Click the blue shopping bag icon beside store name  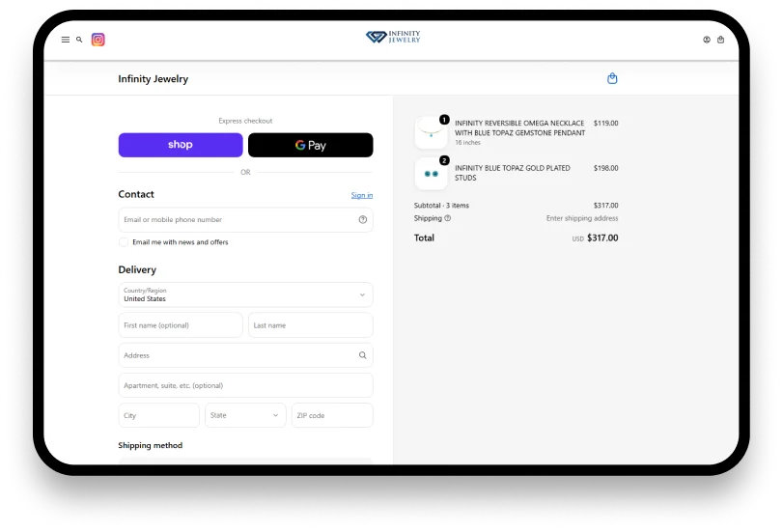coord(612,78)
